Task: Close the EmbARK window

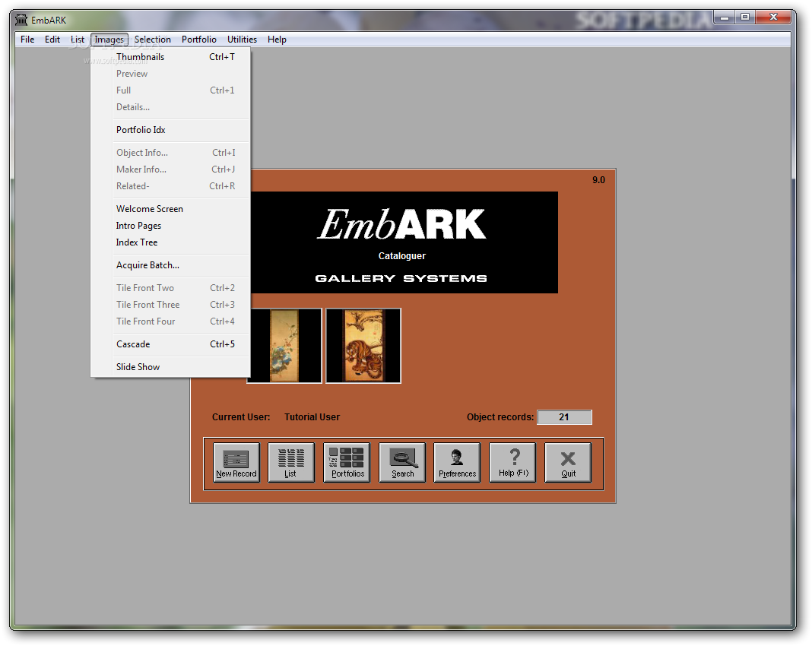Action: coord(773,18)
